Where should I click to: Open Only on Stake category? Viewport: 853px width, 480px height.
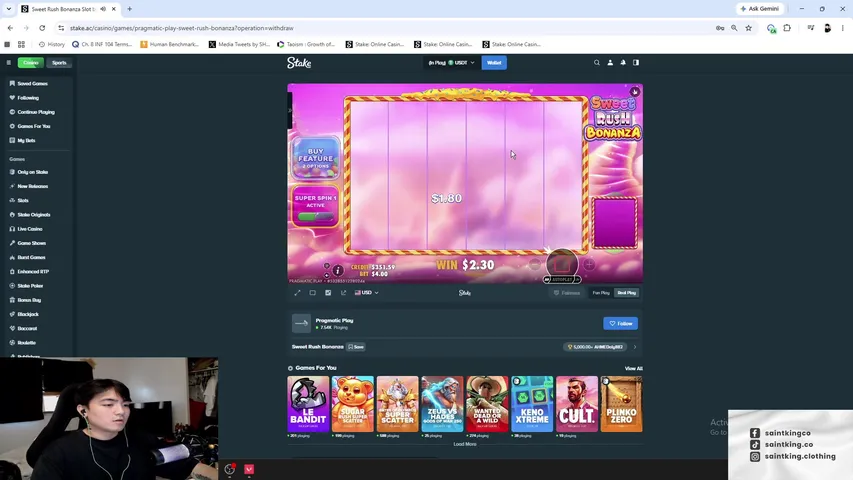point(33,172)
